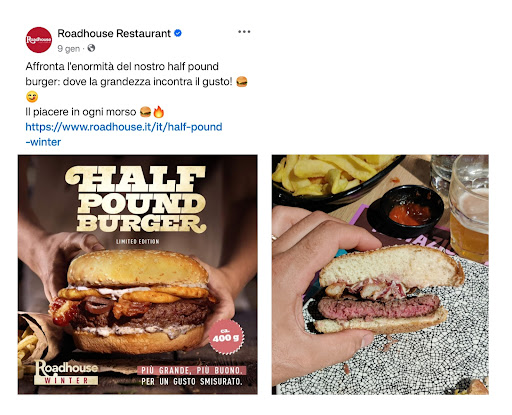512x415 pixels.
Task: Open the real burger photo on right
Action: (x=380, y=275)
